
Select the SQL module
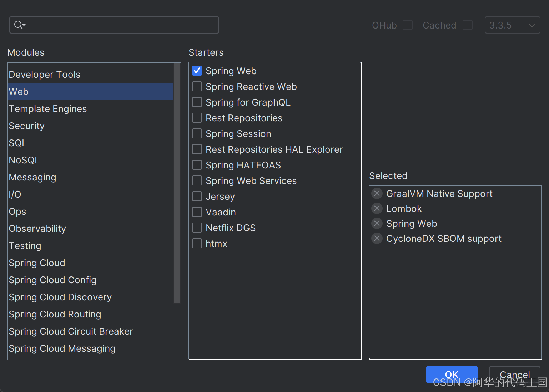[x=91, y=143]
